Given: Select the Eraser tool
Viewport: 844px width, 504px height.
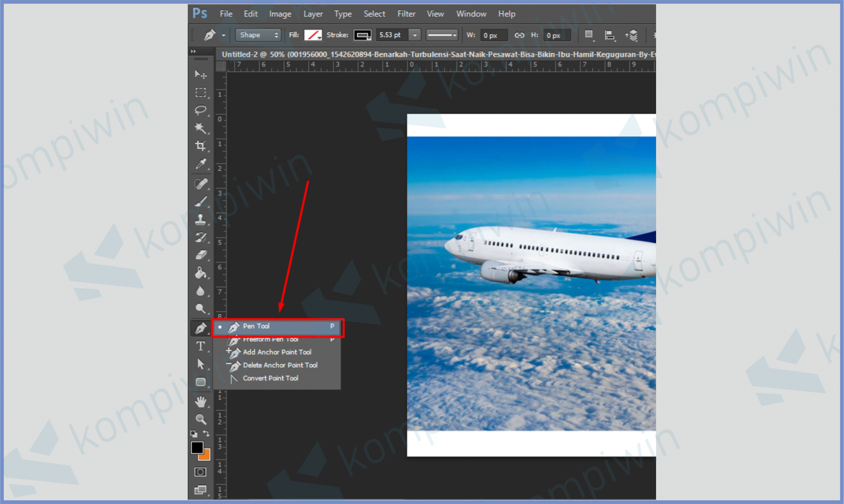Looking at the screenshot, I should pos(201,255).
